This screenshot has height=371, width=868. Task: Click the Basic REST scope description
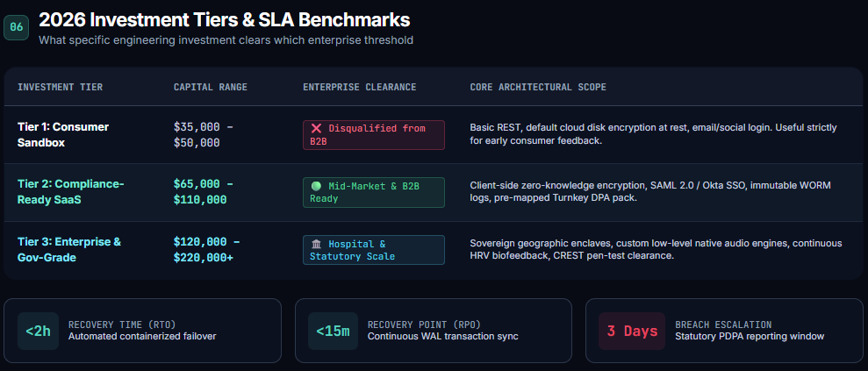click(x=653, y=134)
